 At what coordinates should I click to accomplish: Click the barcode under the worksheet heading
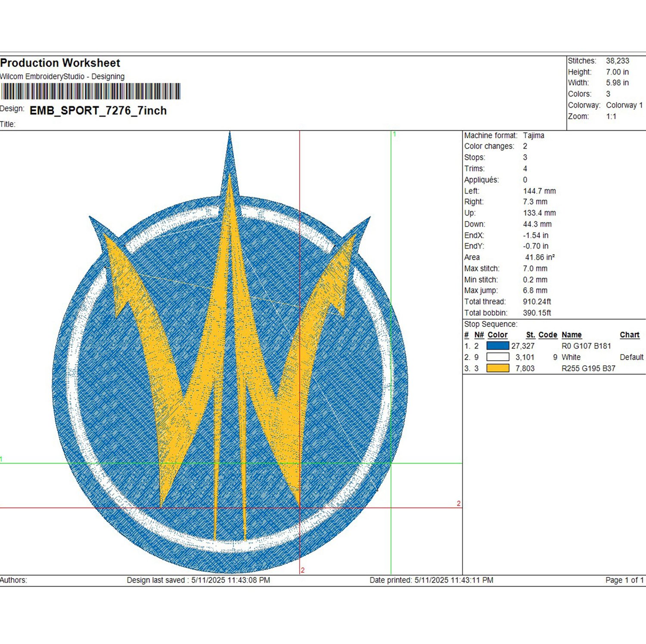pos(90,92)
